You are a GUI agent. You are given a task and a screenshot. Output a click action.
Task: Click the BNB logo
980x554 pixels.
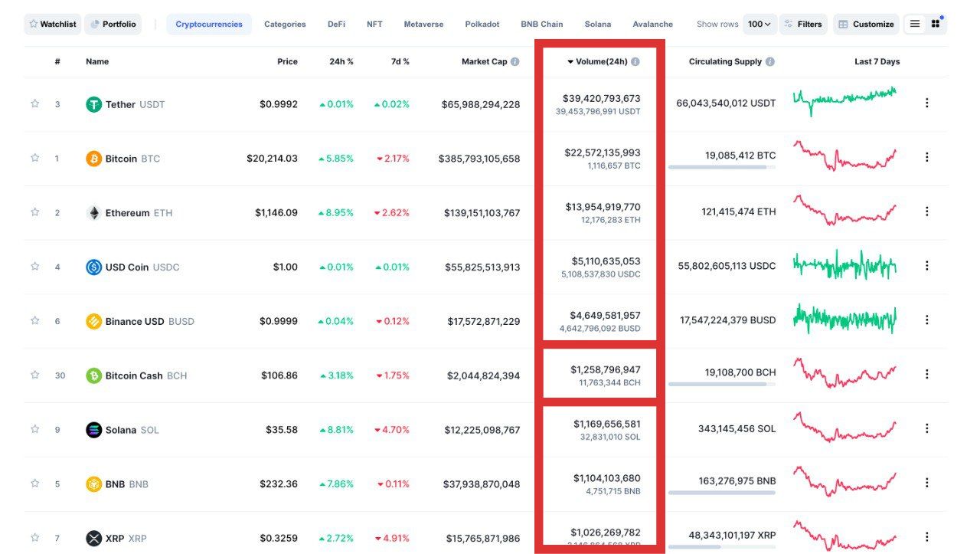93,484
